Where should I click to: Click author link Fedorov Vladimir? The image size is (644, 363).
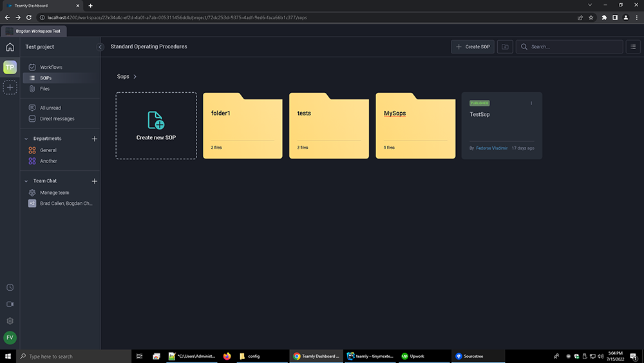[x=491, y=148]
